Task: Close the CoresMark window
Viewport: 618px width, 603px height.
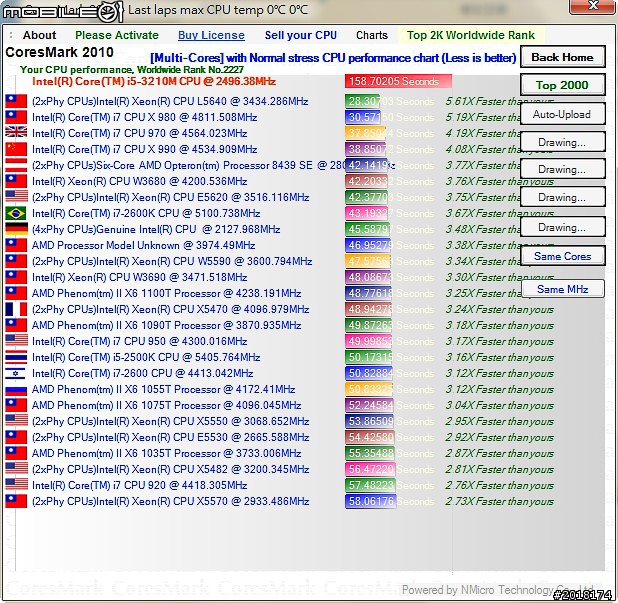Action: 592,6
